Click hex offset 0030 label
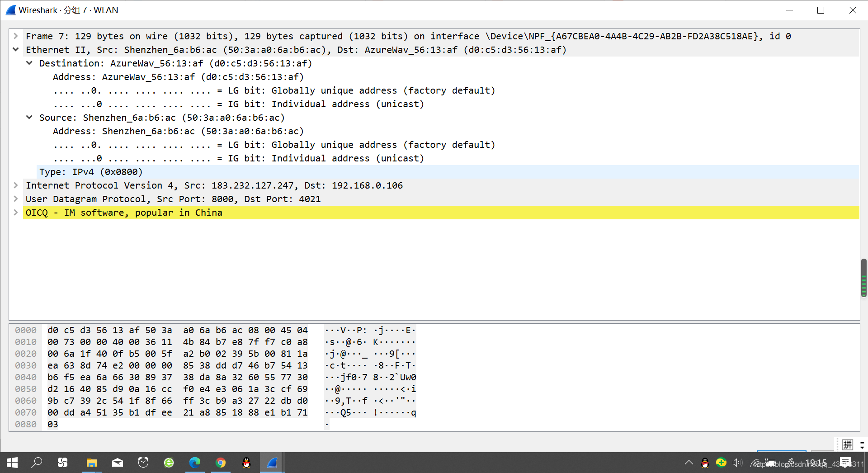Screen dimensions: 868x473 (26, 365)
